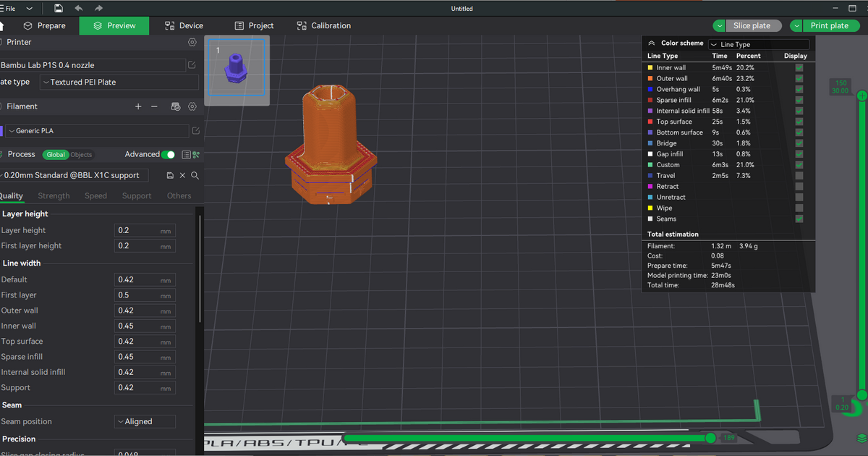
Task: Edit the Layer height input field
Action: click(145, 229)
